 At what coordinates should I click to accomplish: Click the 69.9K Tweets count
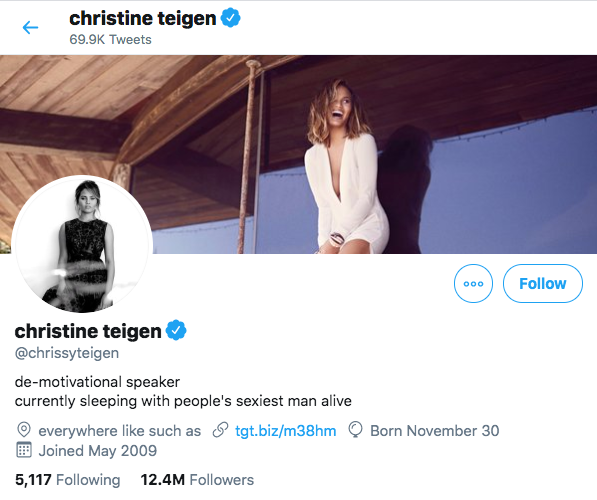110,39
